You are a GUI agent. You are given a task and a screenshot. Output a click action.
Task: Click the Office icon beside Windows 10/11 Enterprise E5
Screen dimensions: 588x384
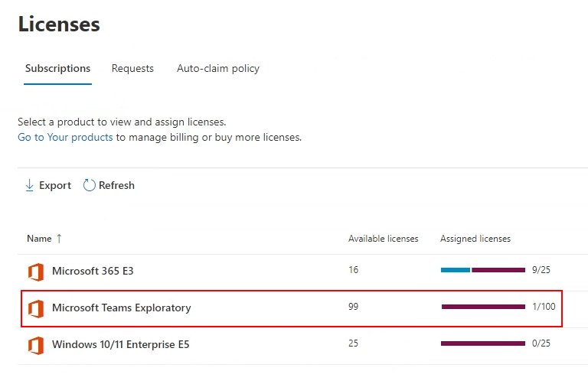36,346
